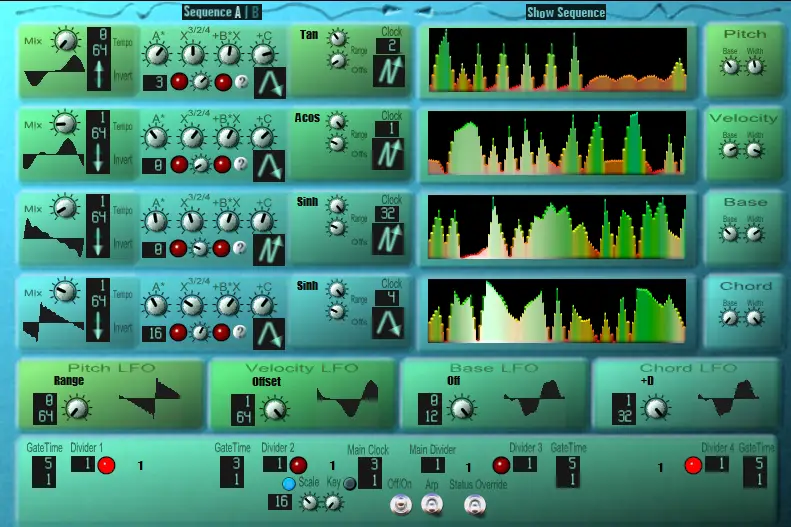Toggle the Off/On switch

point(401,504)
